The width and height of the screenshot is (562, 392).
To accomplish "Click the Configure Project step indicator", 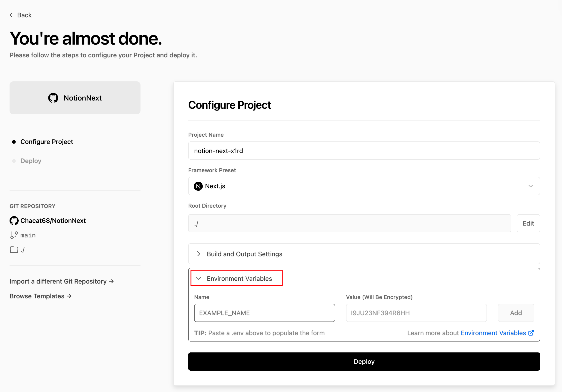I will (47, 142).
